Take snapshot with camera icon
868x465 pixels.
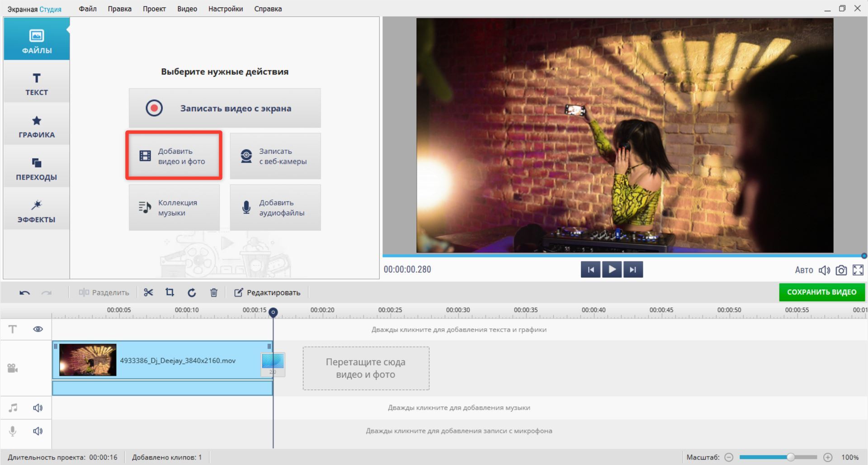[841, 270]
